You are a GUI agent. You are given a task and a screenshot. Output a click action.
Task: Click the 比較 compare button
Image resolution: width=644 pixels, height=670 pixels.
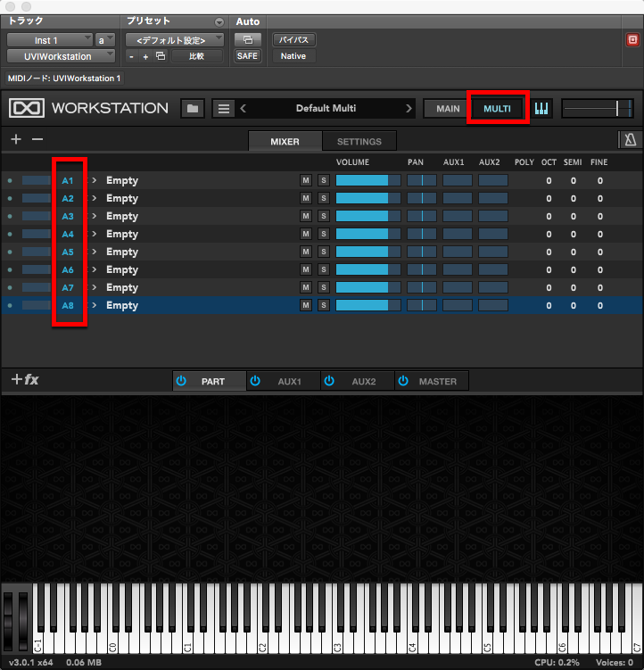(x=196, y=56)
